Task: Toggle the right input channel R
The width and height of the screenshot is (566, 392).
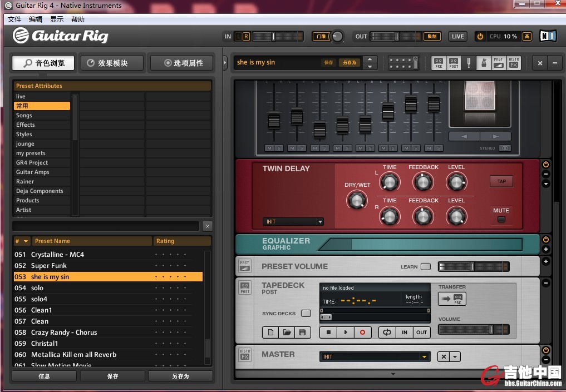Action: pos(246,37)
